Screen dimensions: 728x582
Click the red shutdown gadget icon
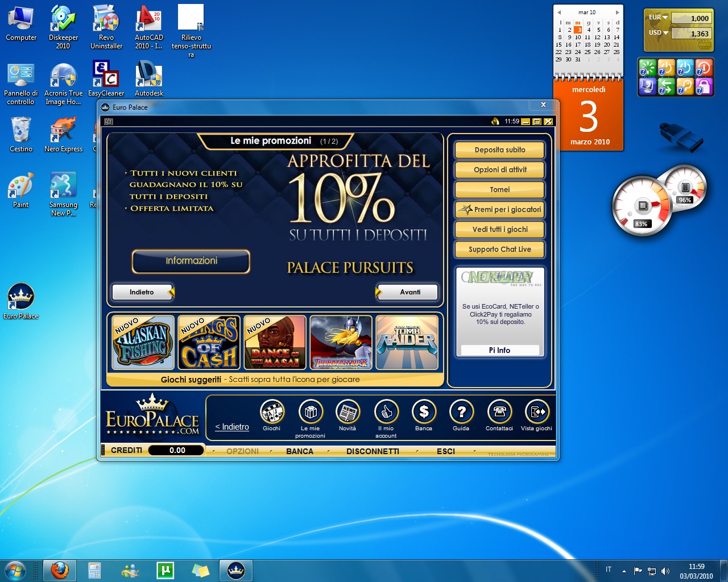pyautogui.click(x=704, y=68)
